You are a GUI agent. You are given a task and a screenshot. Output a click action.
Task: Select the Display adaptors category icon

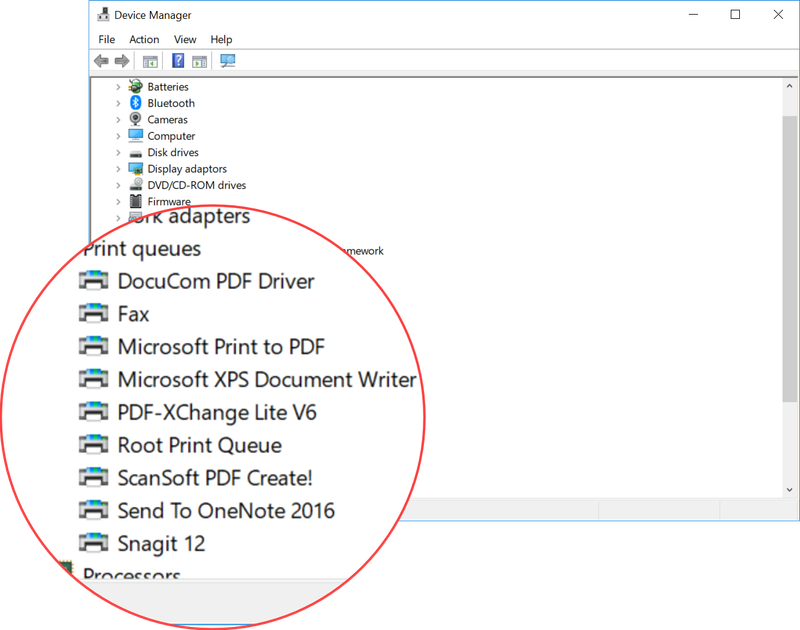tap(135, 168)
